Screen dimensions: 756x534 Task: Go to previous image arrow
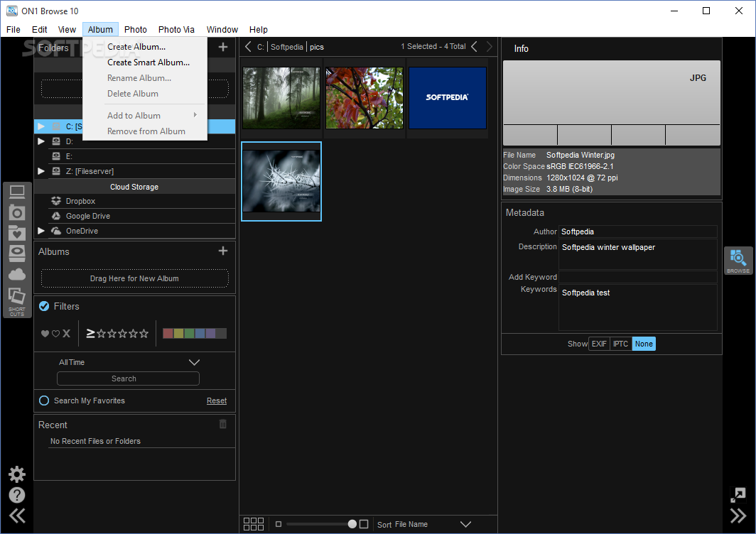tap(475, 47)
